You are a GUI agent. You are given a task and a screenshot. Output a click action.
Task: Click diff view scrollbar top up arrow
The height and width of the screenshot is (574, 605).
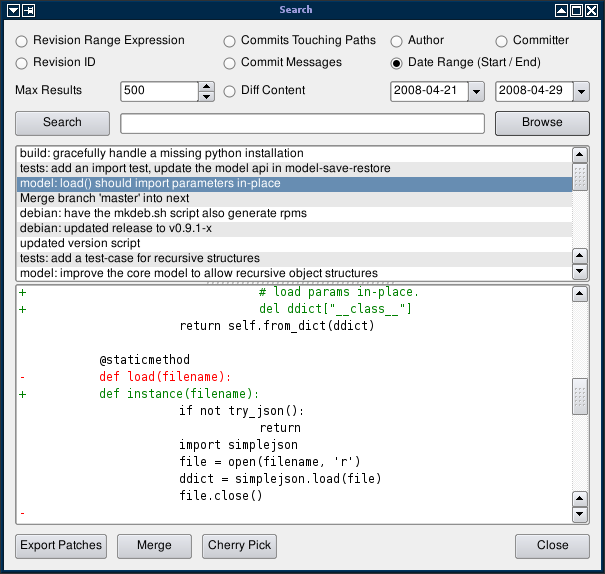coord(580,294)
